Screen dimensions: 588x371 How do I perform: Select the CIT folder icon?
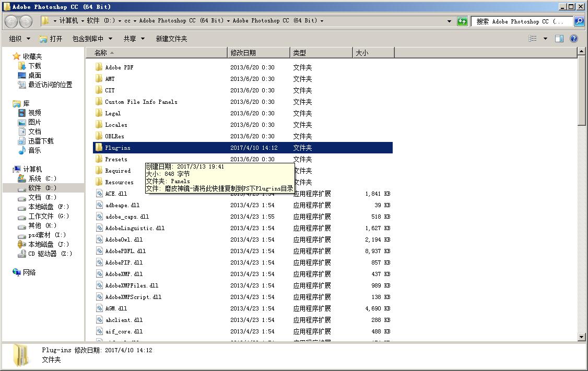99,90
